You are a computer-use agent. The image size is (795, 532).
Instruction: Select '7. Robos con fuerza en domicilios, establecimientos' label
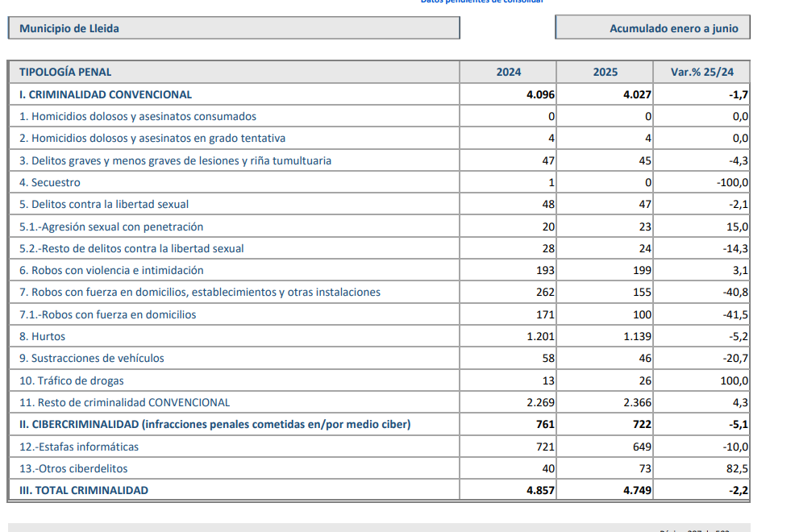200,292
